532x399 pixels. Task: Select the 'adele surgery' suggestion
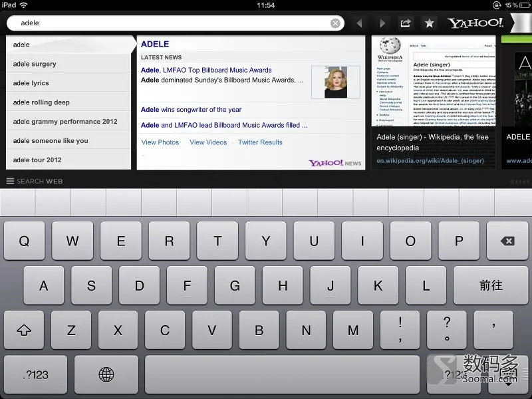pos(68,64)
